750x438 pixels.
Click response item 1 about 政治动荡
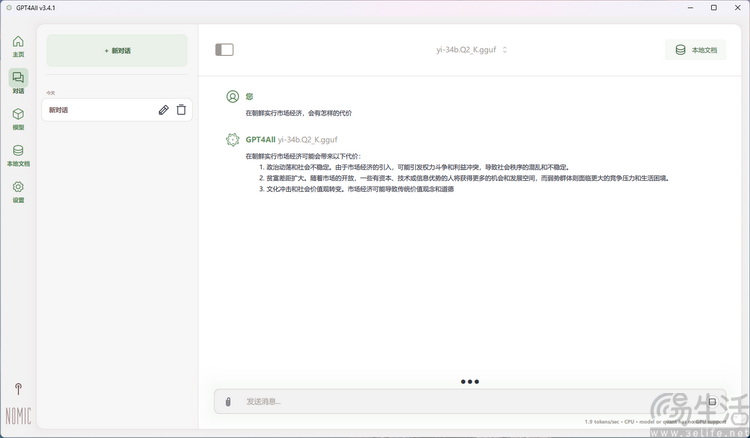415,167
